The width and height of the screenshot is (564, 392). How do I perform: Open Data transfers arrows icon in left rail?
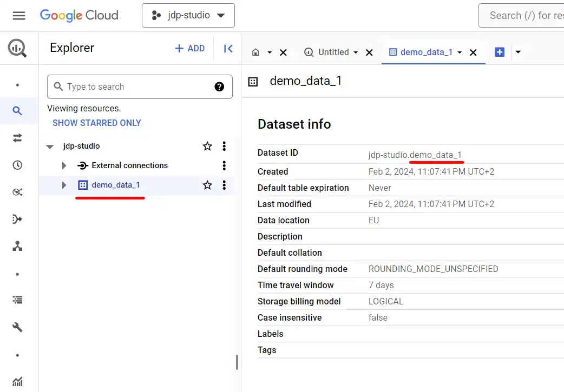pos(17,138)
